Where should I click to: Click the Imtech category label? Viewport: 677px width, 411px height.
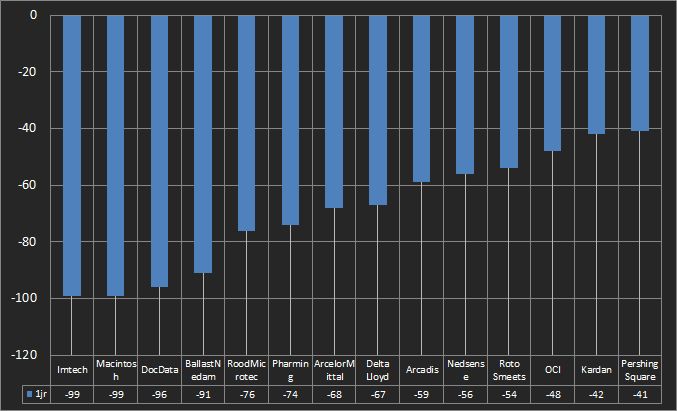click(73, 370)
